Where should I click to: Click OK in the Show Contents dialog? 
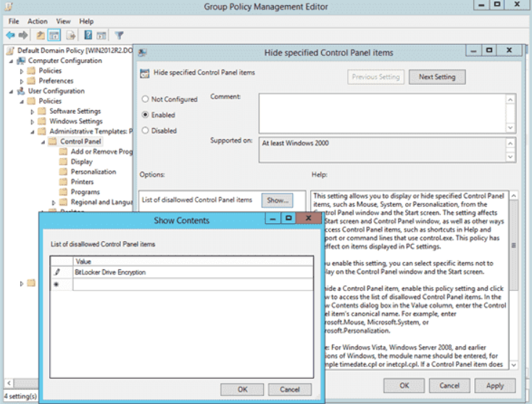tap(242, 390)
